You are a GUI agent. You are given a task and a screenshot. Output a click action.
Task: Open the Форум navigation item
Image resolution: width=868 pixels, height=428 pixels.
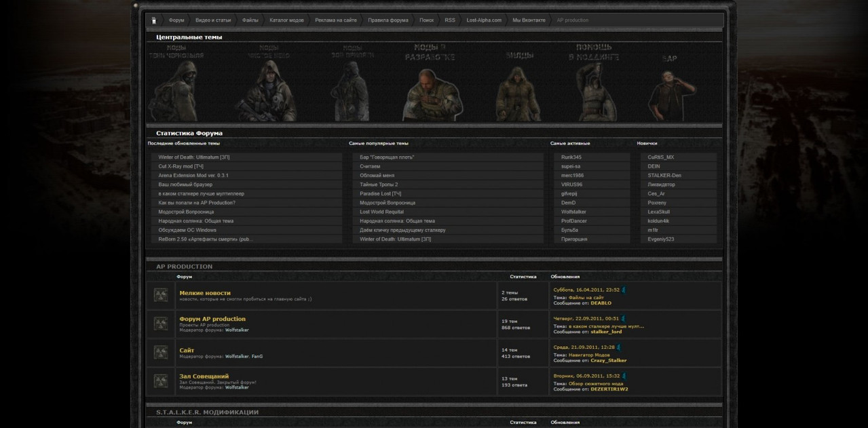click(176, 20)
